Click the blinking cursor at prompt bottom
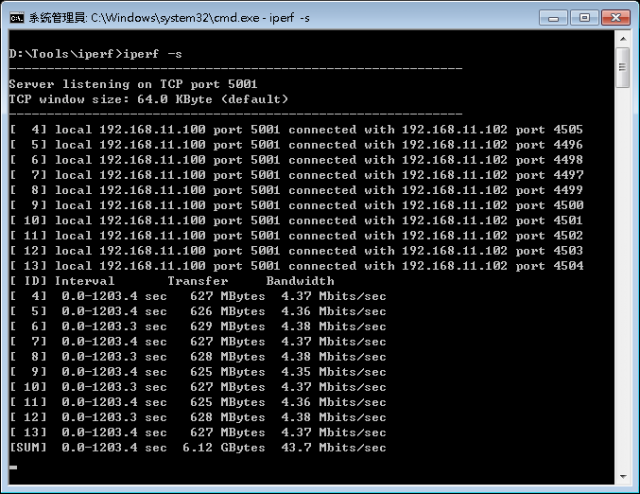This screenshot has height=494, width=640. click(x=13, y=467)
